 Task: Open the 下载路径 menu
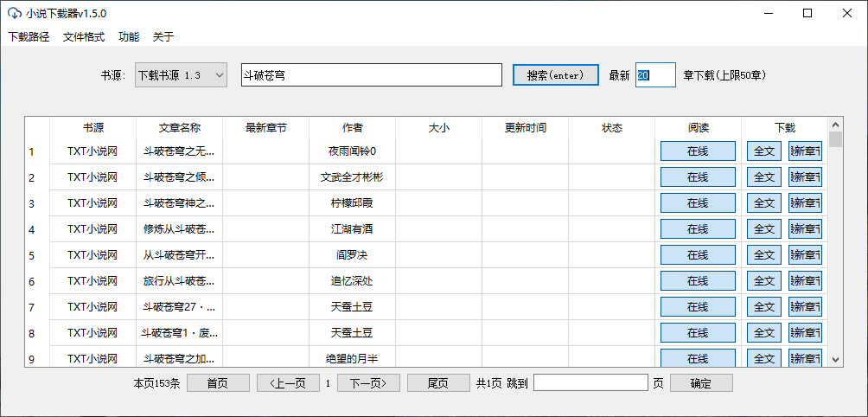(29, 36)
